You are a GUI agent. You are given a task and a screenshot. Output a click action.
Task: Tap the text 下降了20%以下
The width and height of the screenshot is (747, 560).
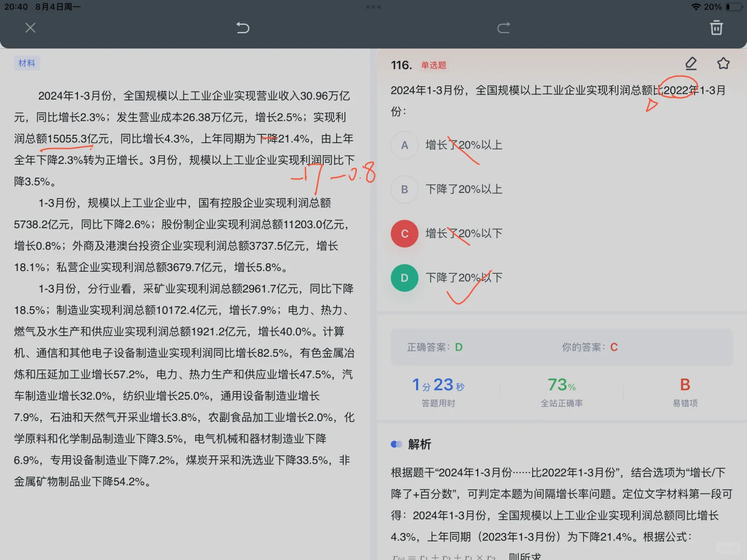click(464, 278)
